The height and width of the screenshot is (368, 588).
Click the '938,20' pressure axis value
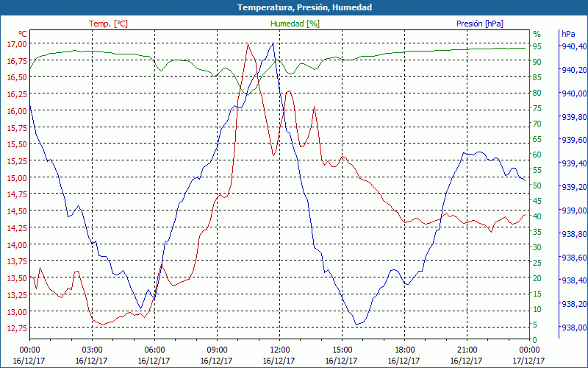pos(573,304)
